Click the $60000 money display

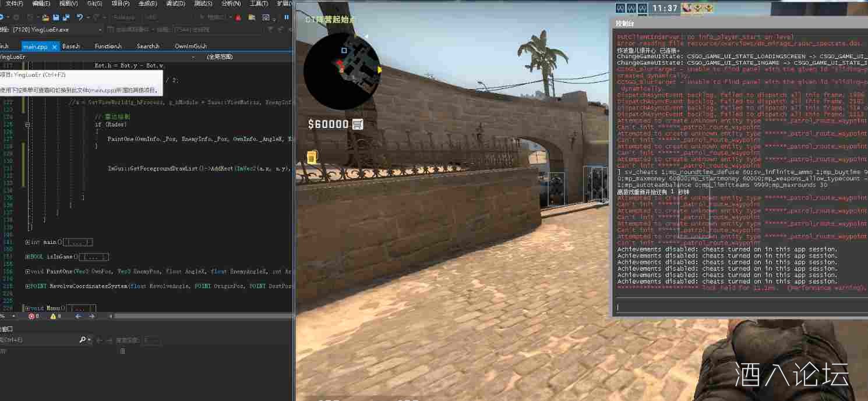coord(329,124)
